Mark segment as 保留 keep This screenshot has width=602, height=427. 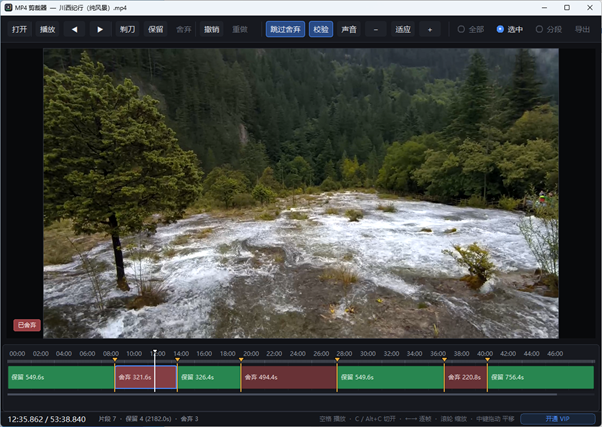point(155,29)
